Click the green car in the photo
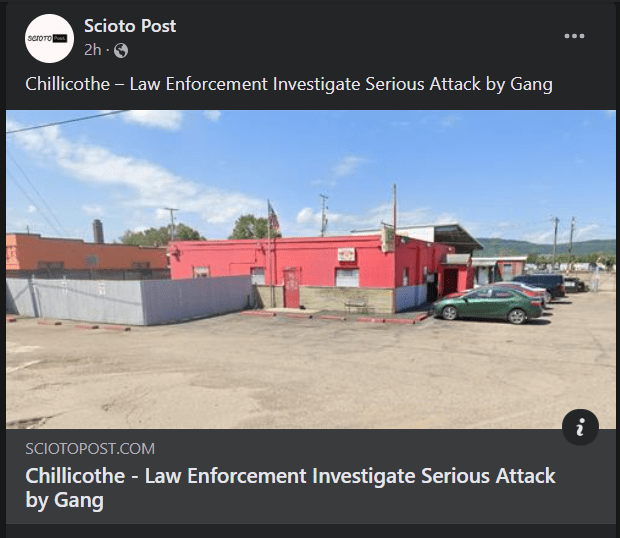This screenshot has height=538, width=620. point(488,304)
